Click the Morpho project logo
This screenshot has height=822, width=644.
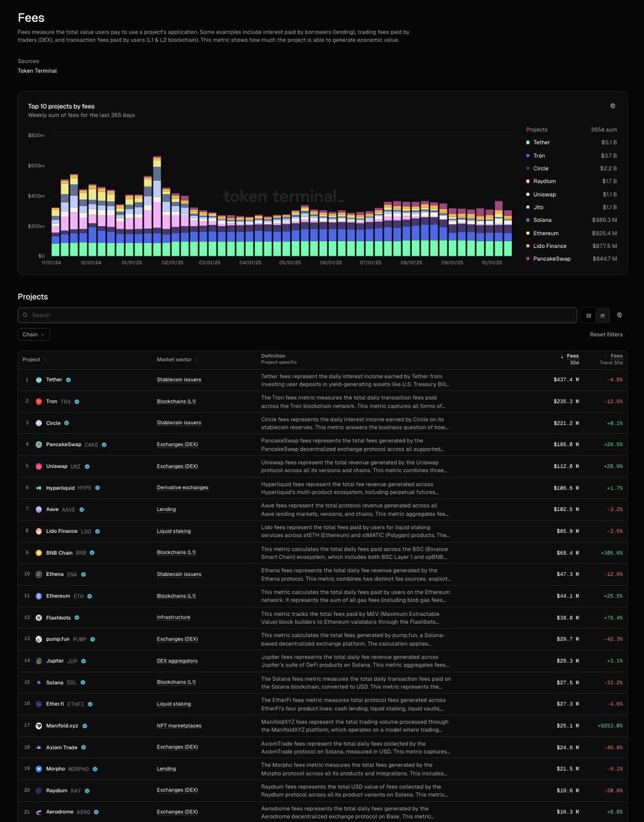[39, 769]
